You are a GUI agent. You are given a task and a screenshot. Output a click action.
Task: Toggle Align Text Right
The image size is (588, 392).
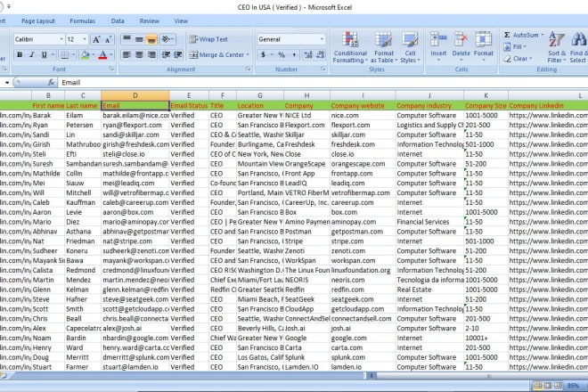[x=151, y=54]
